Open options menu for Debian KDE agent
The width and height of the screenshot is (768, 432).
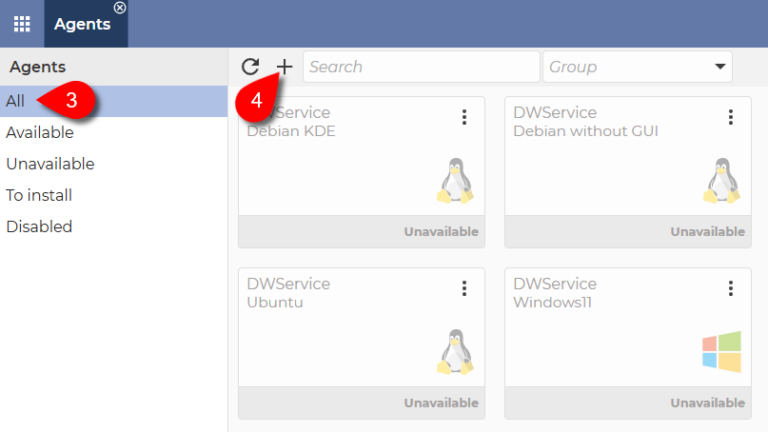(464, 118)
